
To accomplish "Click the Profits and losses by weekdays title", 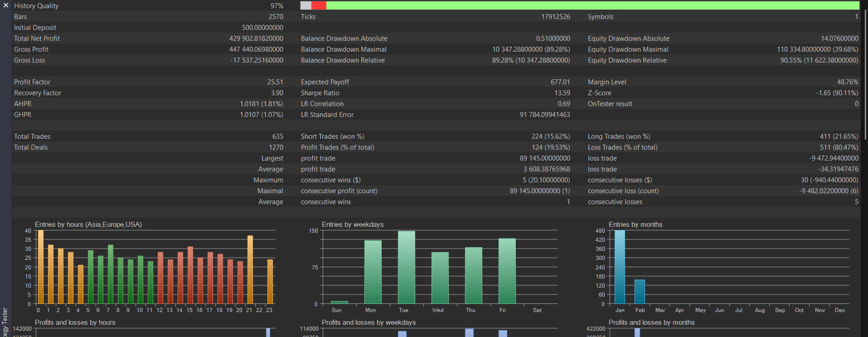I will coord(369,322).
